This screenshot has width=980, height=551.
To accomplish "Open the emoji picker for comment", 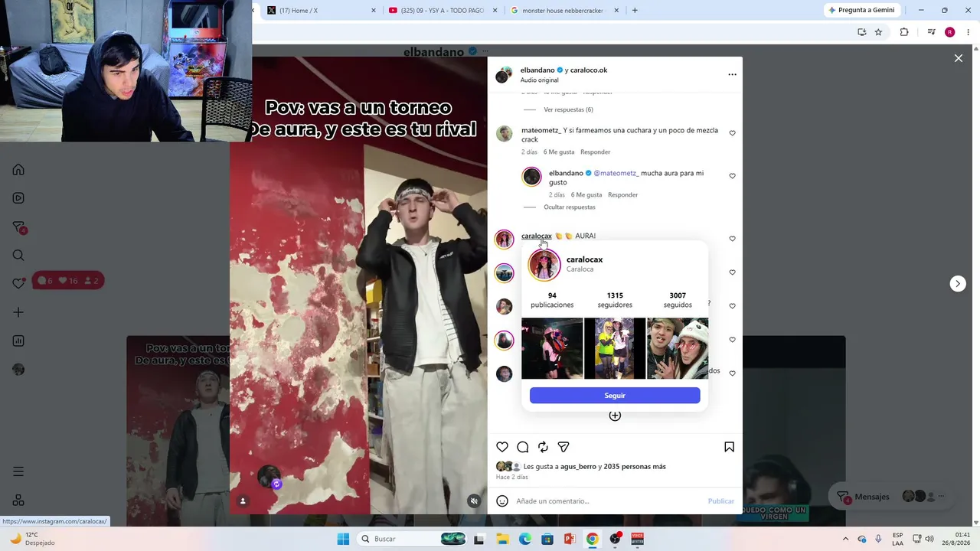I will [x=502, y=501].
